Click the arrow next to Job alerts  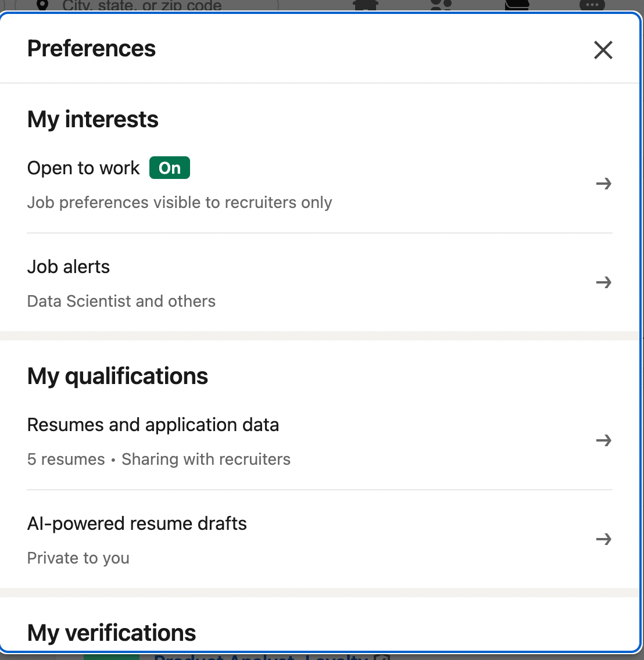[x=604, y=283]
